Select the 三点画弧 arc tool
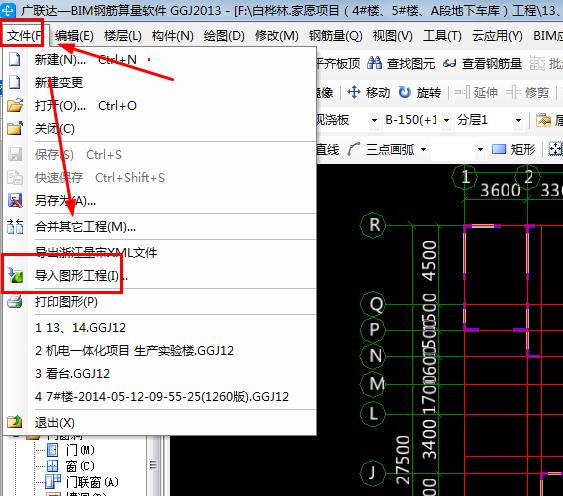 click(x=381, y=149)
